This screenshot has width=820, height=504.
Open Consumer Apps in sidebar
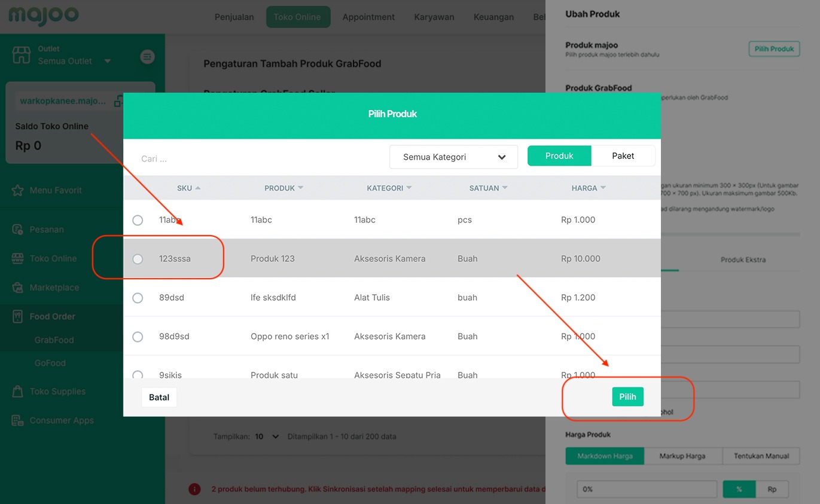tap(62, 420)
